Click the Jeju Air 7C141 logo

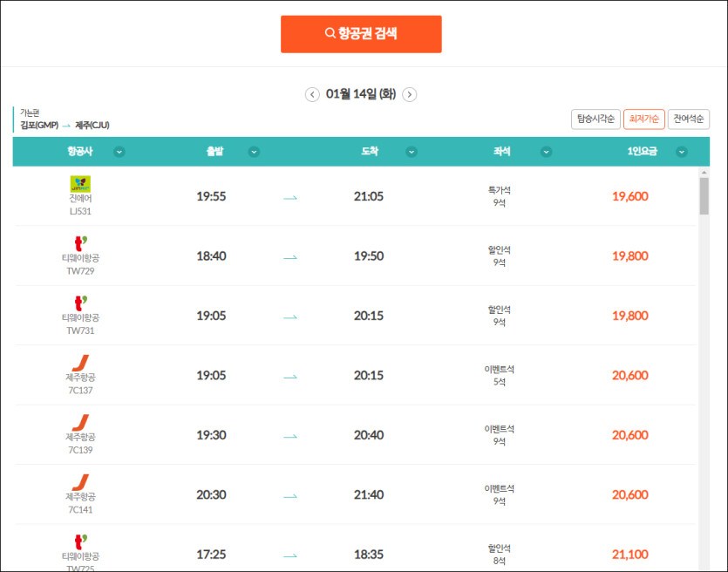point(80,482)
